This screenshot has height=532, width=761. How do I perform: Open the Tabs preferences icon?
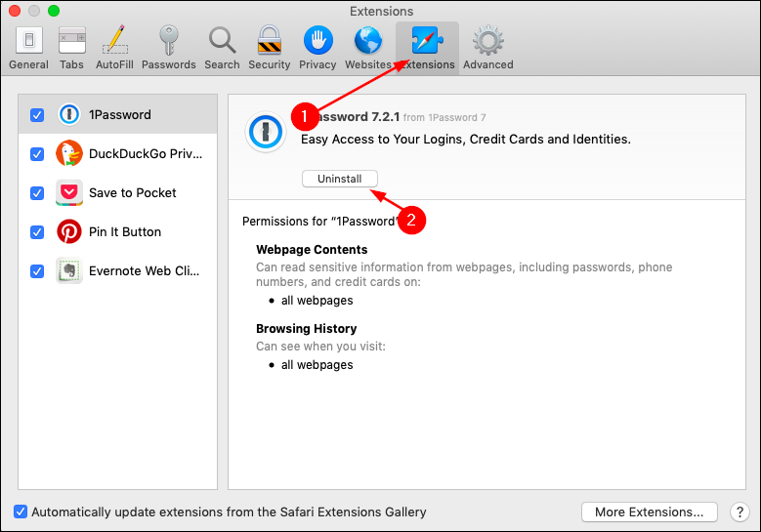[72, 40]
